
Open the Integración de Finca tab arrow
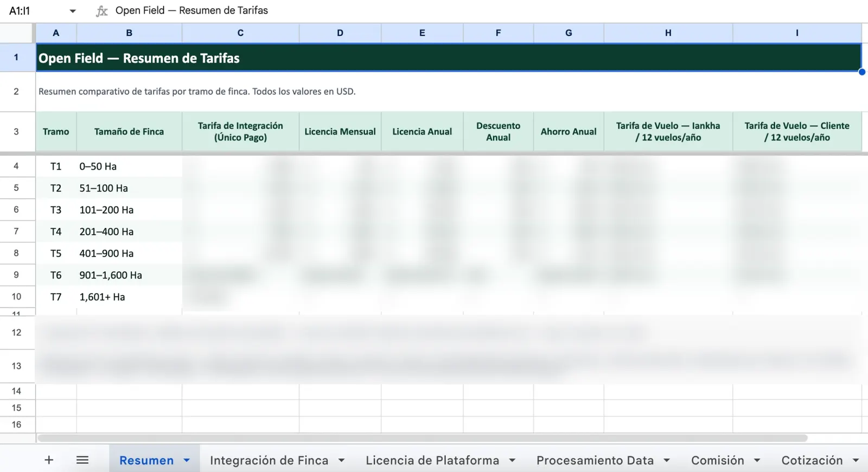(342, 460)
